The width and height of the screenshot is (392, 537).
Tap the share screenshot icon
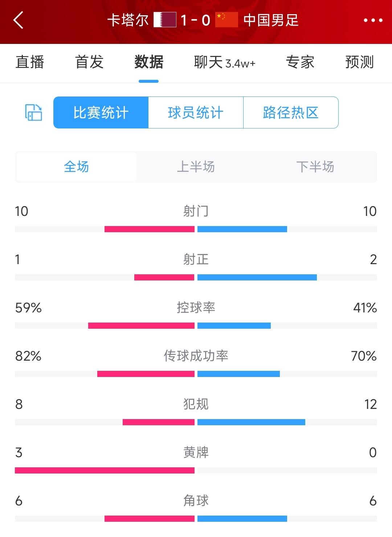[33, 112]
